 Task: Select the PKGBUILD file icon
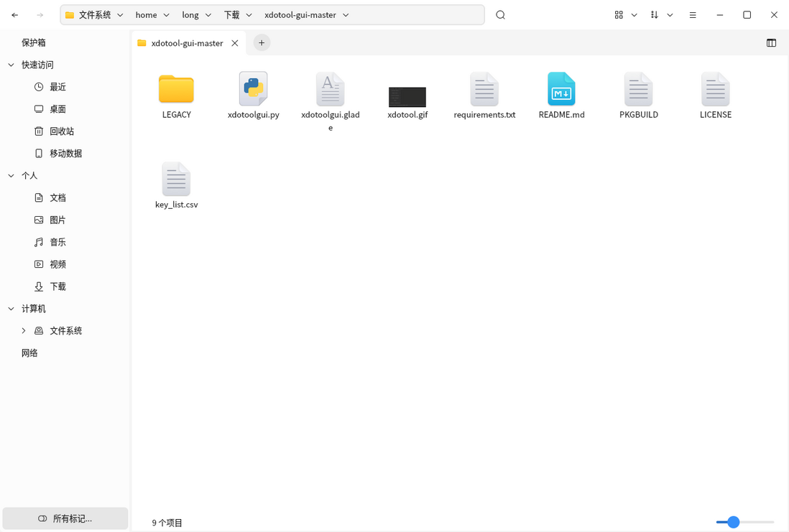click(x=639, y=89)
